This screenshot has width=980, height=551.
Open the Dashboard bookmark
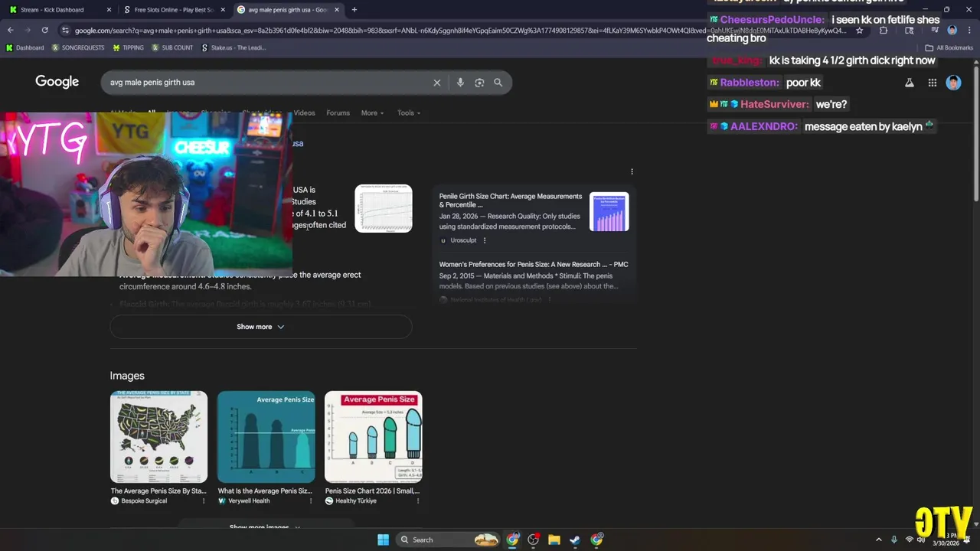(24, 47)
